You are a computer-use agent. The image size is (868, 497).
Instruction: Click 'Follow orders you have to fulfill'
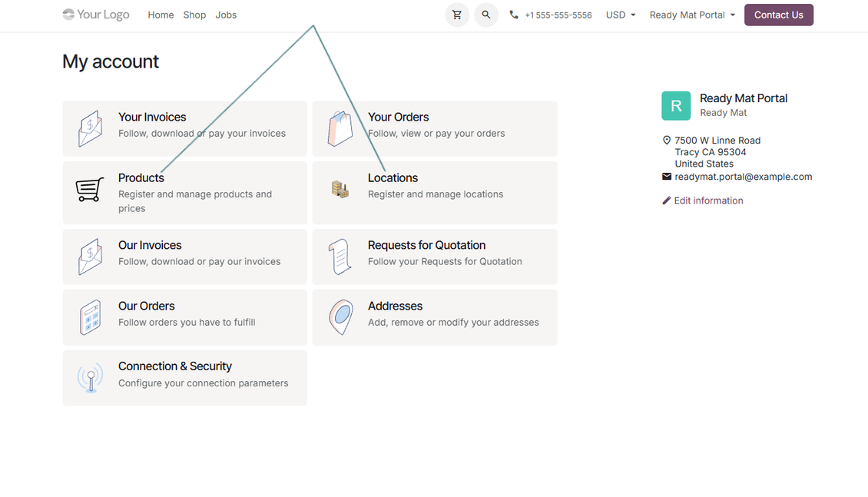[x=187, y=322]
